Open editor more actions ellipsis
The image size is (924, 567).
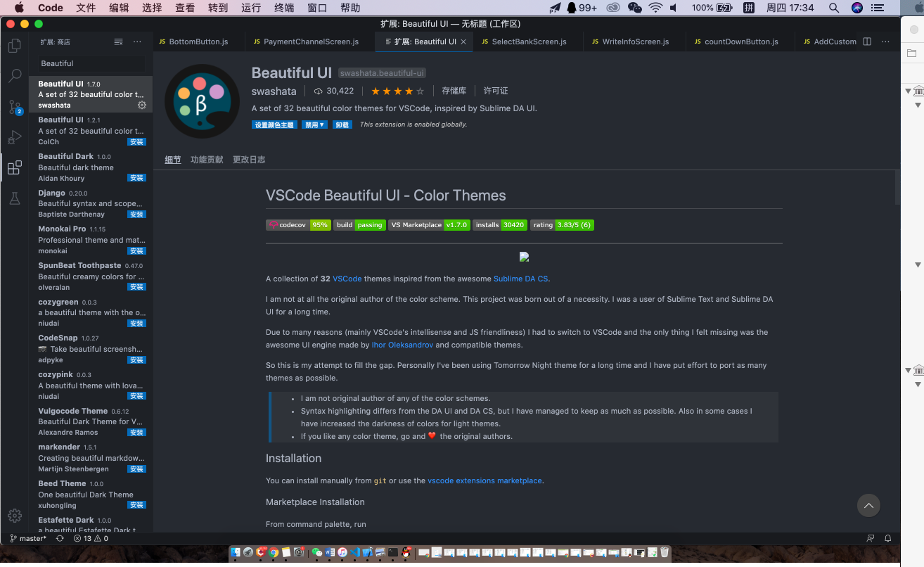click(x=885, y=42)
